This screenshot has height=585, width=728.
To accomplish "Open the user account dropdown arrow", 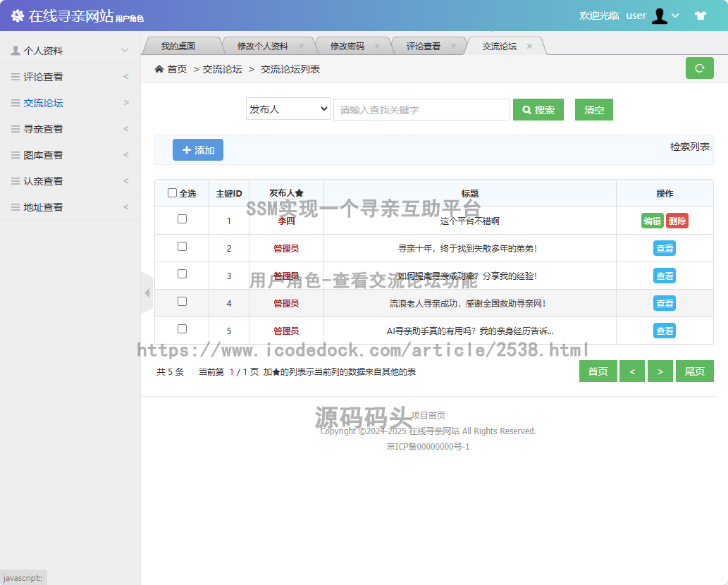I will pos(676,16).
